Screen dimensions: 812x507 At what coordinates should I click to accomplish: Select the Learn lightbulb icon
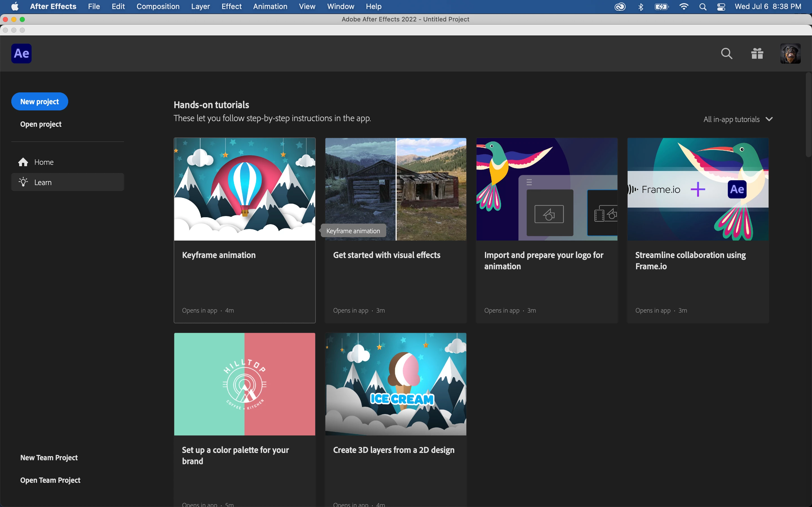point(23,182)
